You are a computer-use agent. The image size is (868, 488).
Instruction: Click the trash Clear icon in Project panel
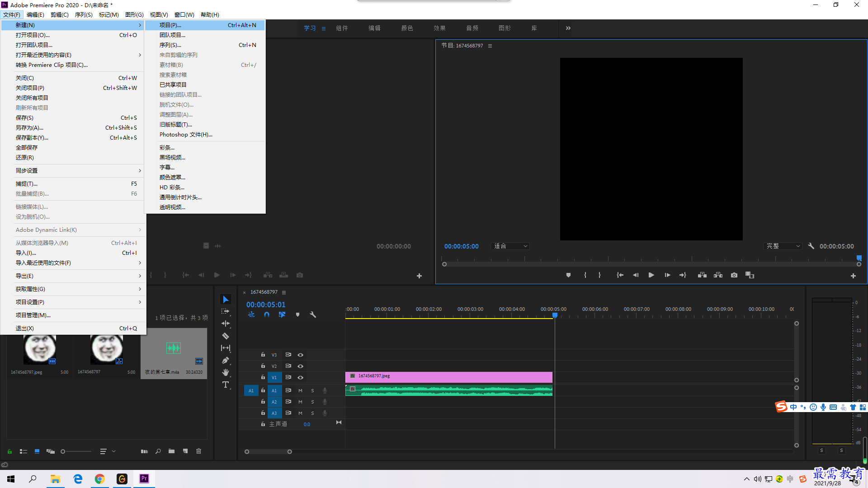(198, 451)
